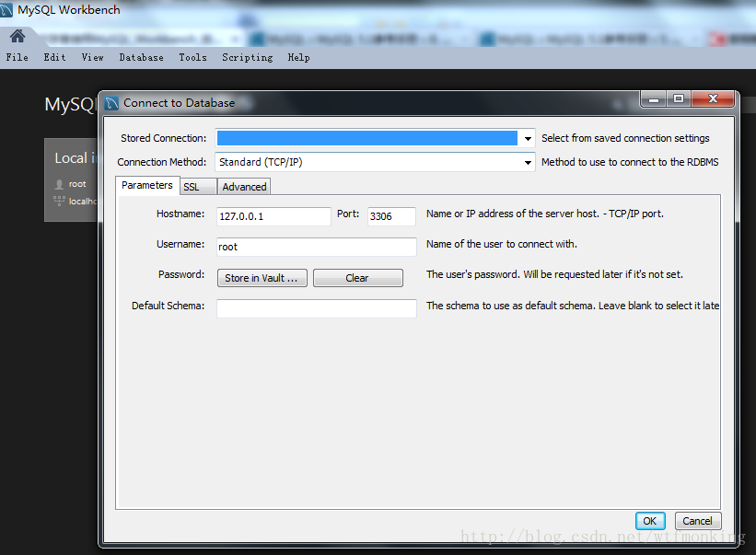The height and width of the screenshot is (555, 756).
Task: Click the 'Port:' label
Action: tap(348, 214)
